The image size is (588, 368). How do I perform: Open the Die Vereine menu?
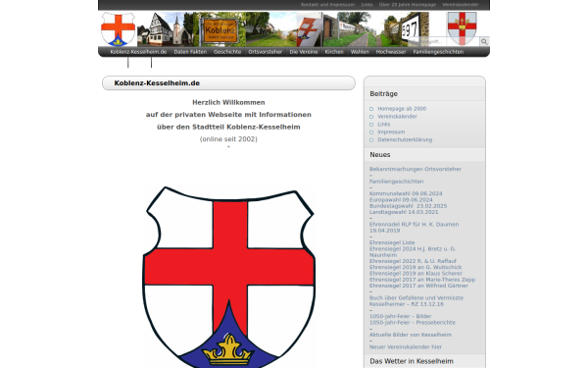(x=304, y=52)
